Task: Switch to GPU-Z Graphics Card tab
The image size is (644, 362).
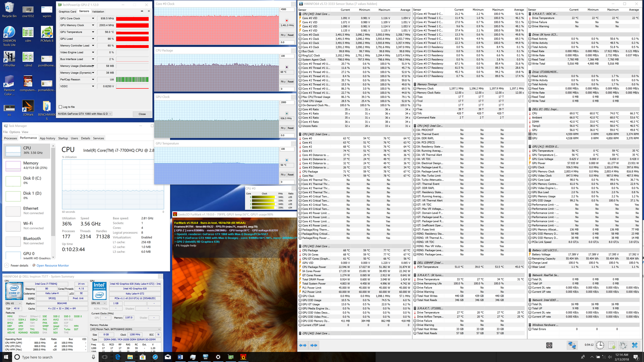Action: coord(67,11)
